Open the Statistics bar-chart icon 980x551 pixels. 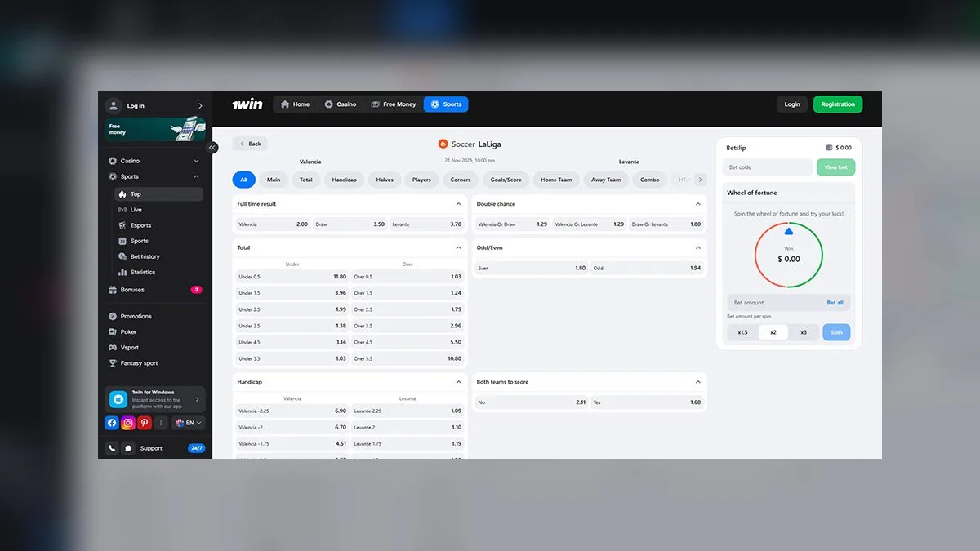click(x=122, y=272)
